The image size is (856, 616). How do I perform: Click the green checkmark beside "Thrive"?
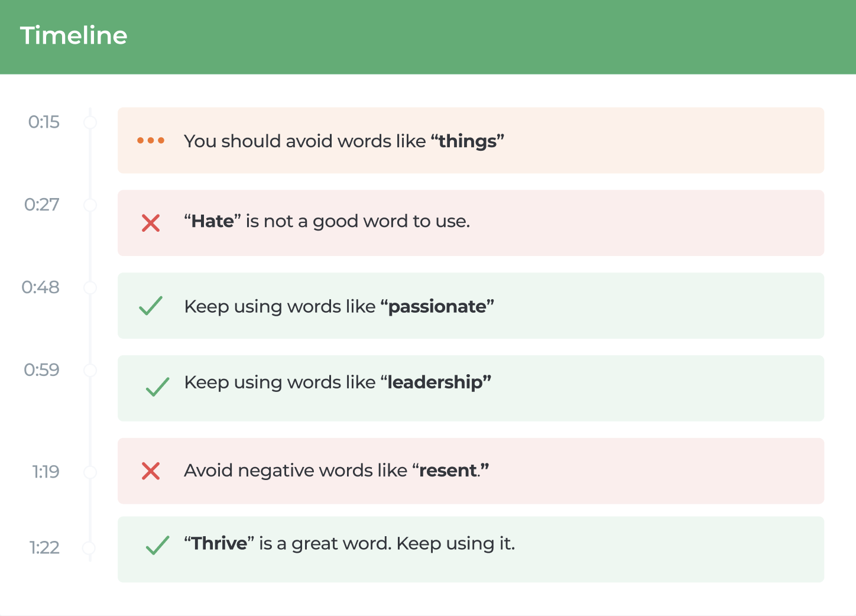pos(158,545)
